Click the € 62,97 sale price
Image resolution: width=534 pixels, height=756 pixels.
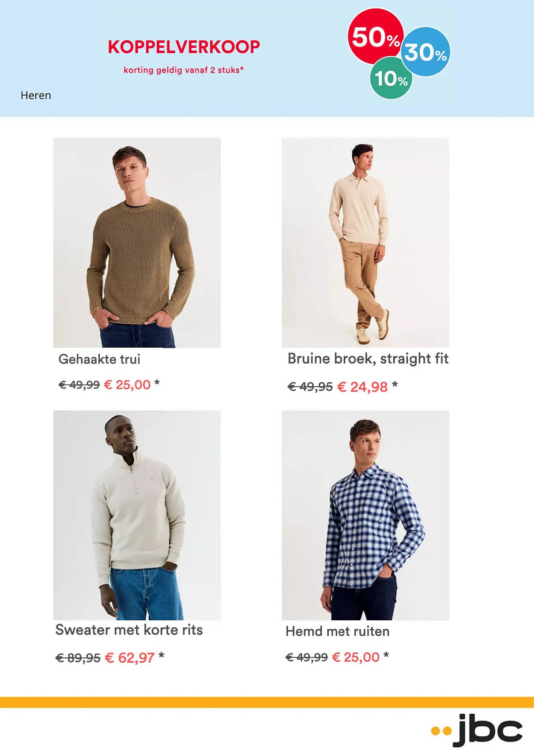[x=130, y=658]
